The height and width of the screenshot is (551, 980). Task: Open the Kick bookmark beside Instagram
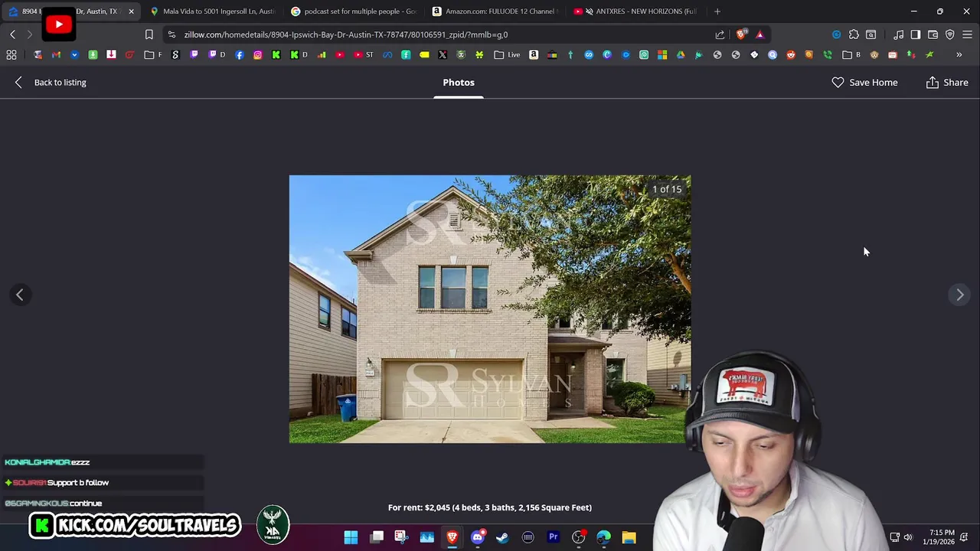[276, 55]
